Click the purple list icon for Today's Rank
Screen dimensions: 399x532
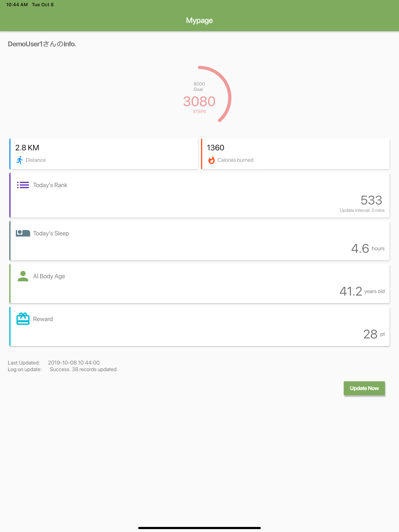click(x=23, y=185)
